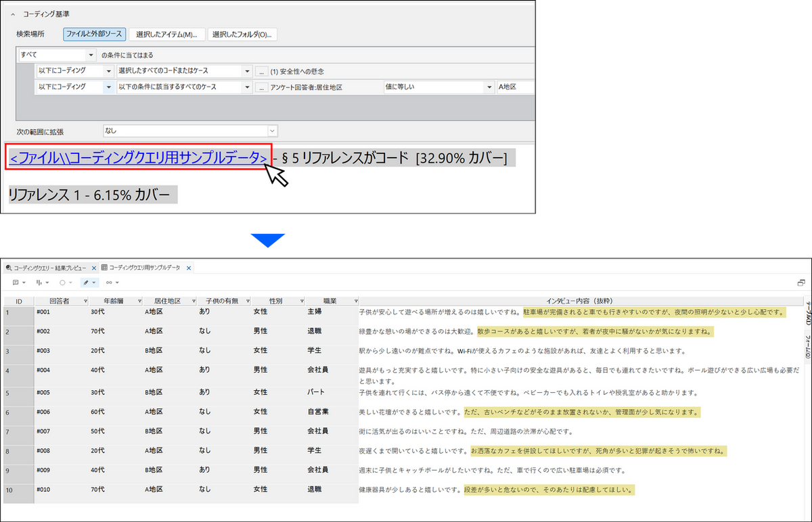Click the link icon in dataset toolbar
The width and height of the screenshot is (812, 522).
109,282
